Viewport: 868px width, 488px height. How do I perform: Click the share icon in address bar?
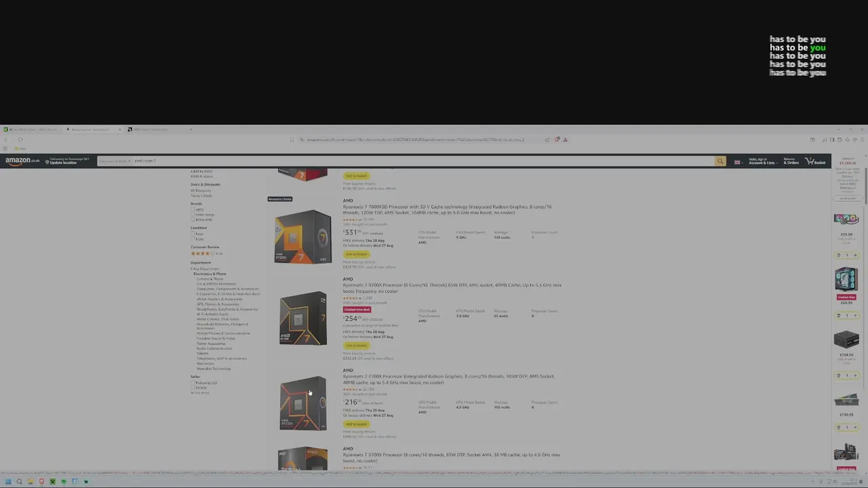click(547, 140)
